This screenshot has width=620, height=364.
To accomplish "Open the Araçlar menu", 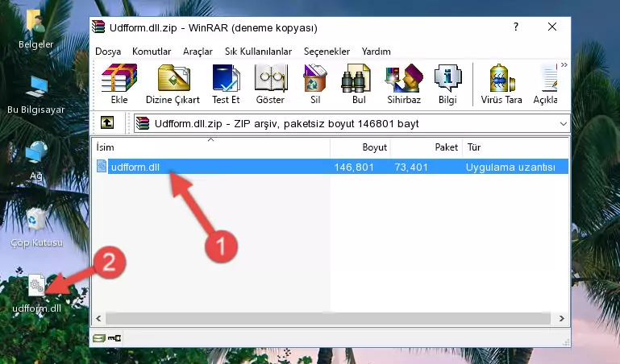I will pos(198,52).
